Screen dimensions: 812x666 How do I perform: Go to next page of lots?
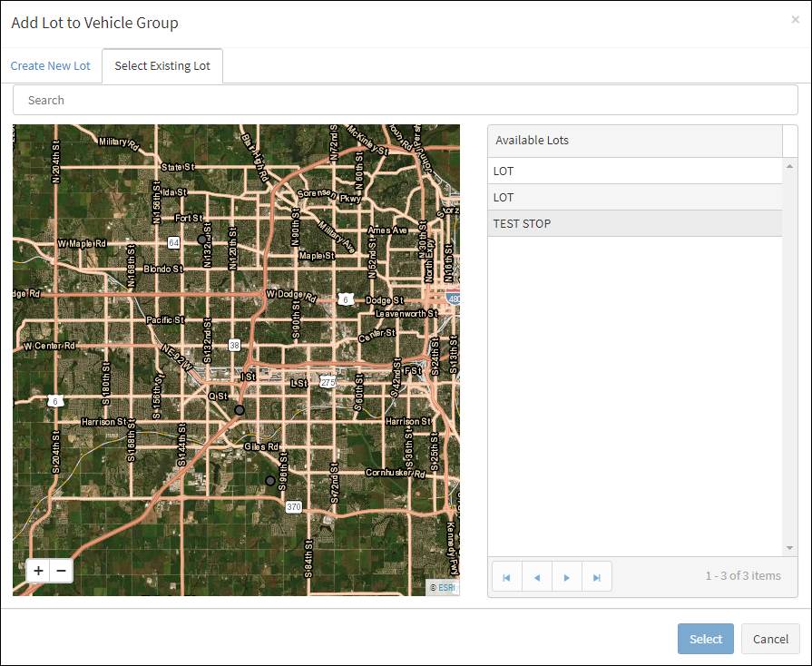567,577
